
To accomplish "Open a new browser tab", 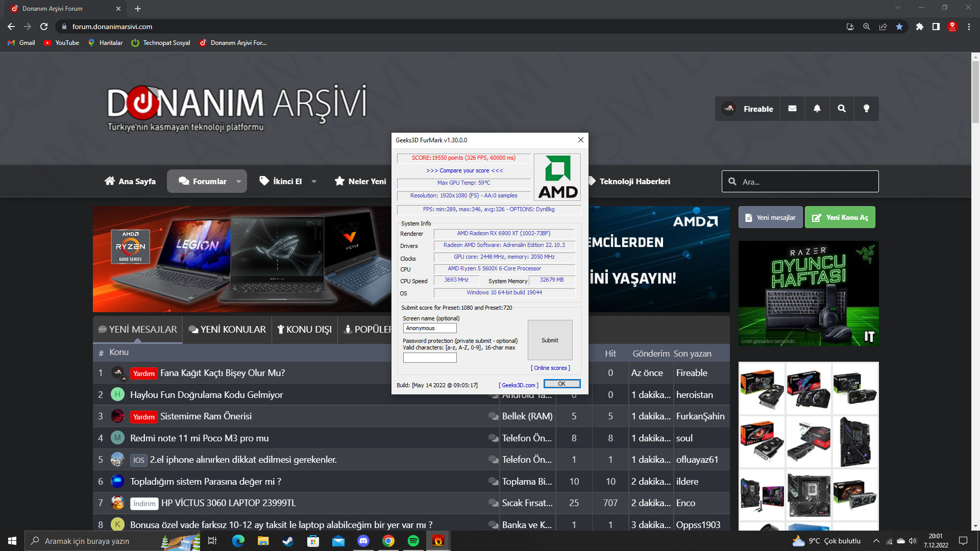I will point(138,9).
